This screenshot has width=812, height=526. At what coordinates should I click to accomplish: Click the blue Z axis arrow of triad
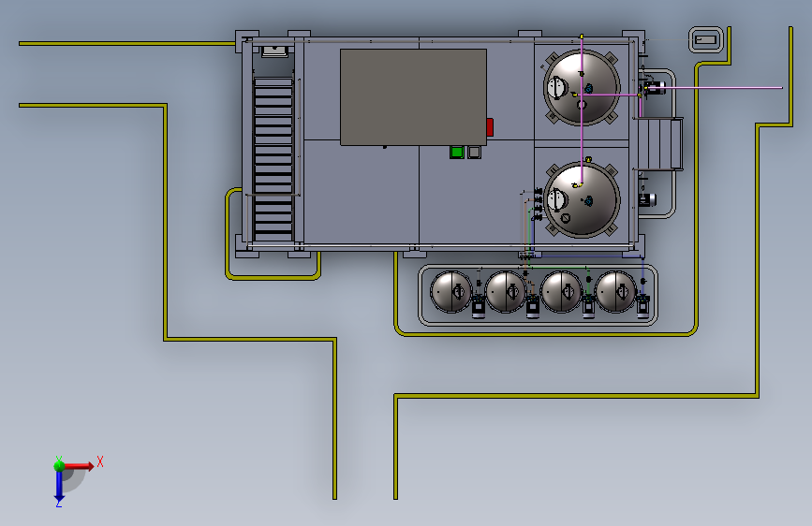[x=59, y=487]
